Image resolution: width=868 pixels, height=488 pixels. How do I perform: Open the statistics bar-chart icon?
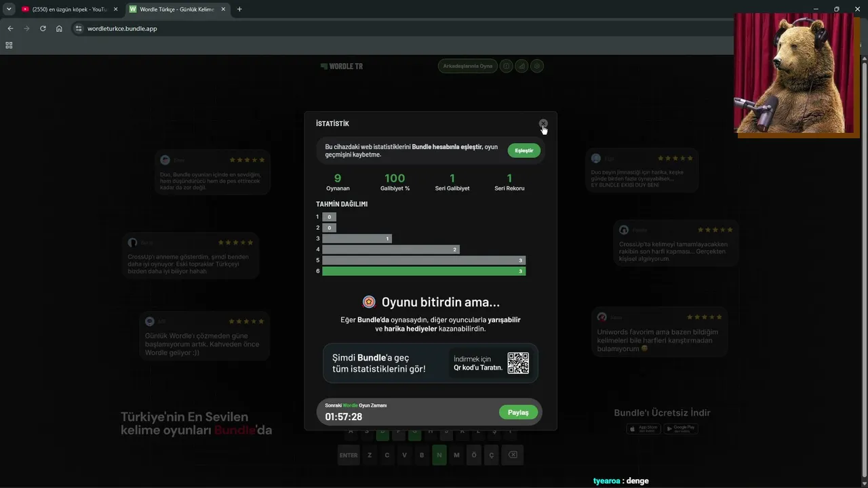521,66
